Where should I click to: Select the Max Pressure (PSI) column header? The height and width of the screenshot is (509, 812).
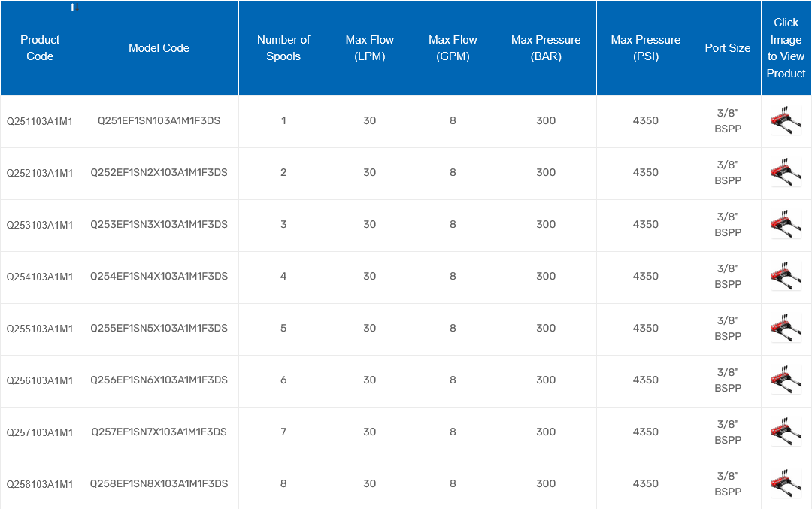(x=645, y=48)
